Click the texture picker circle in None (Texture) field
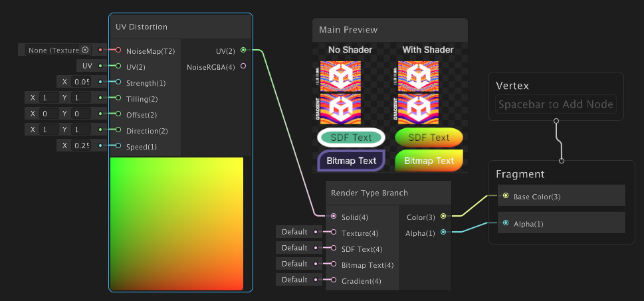Image resolution: width=644 pixels, height=301 pixels. (85, 50)
